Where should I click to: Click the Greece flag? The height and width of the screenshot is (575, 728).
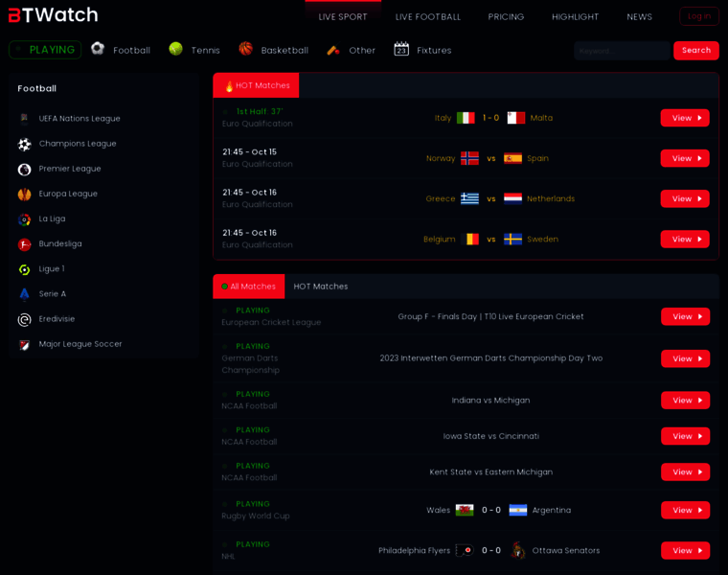469,198
